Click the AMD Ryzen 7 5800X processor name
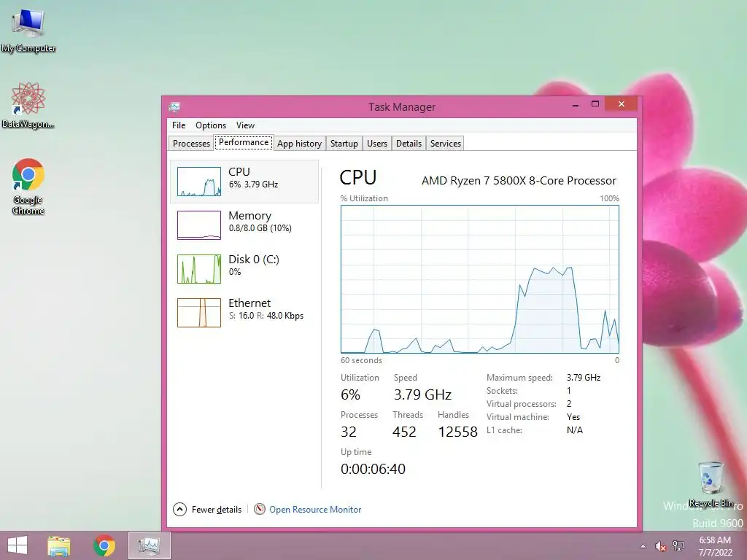This screenshot has width=747, height=560. coord(519,181)
